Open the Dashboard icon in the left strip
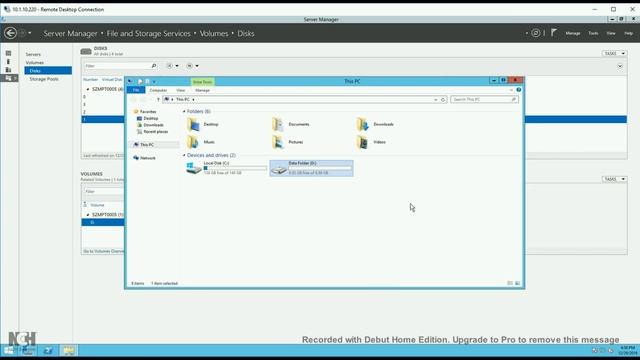Image resolution: width=640 pixels, height=360 pixels. coord(8,53)
